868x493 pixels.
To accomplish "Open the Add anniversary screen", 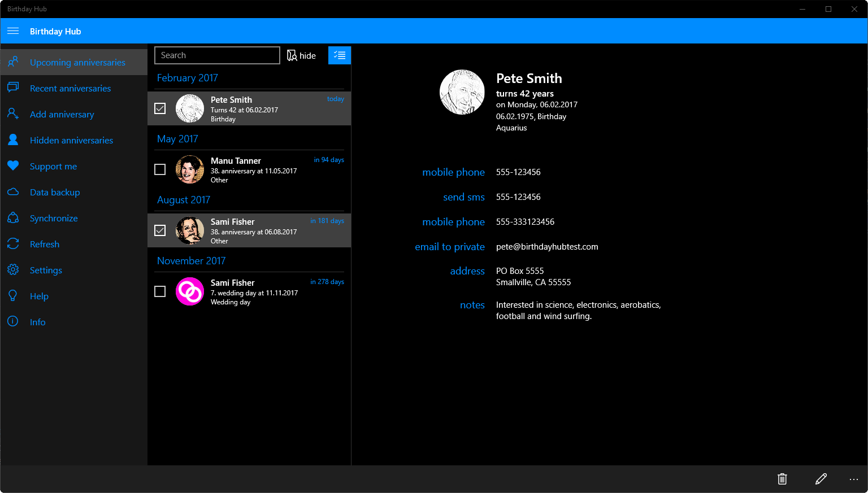I will pyautogui.click(x=62, y=114).
